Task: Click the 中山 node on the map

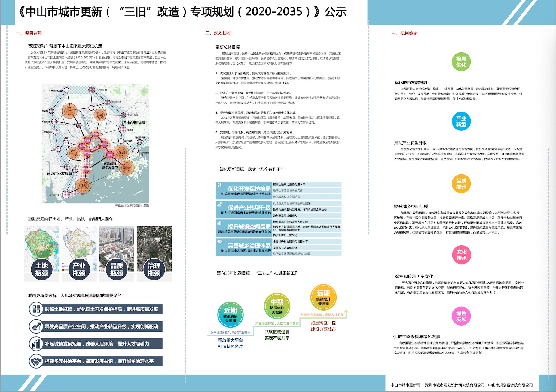Action: coord(74,153)
